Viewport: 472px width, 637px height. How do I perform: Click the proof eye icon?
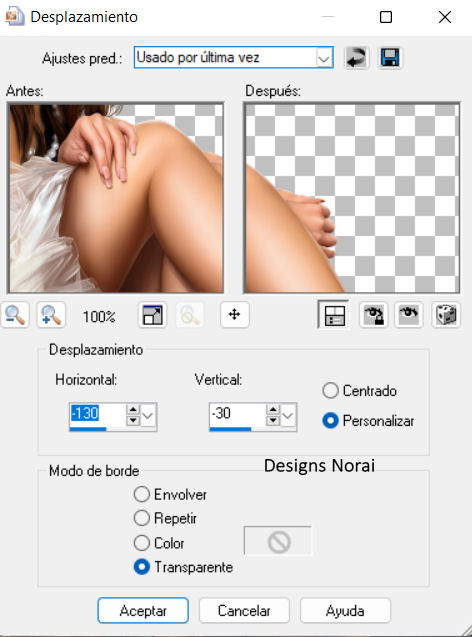click(x=409, y=315)
